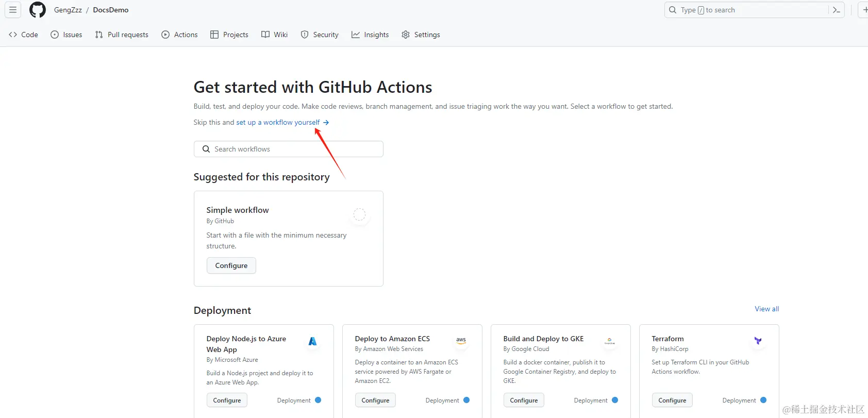
Task: Click Deployment tag on Terraform card
Action: [744, 400]
